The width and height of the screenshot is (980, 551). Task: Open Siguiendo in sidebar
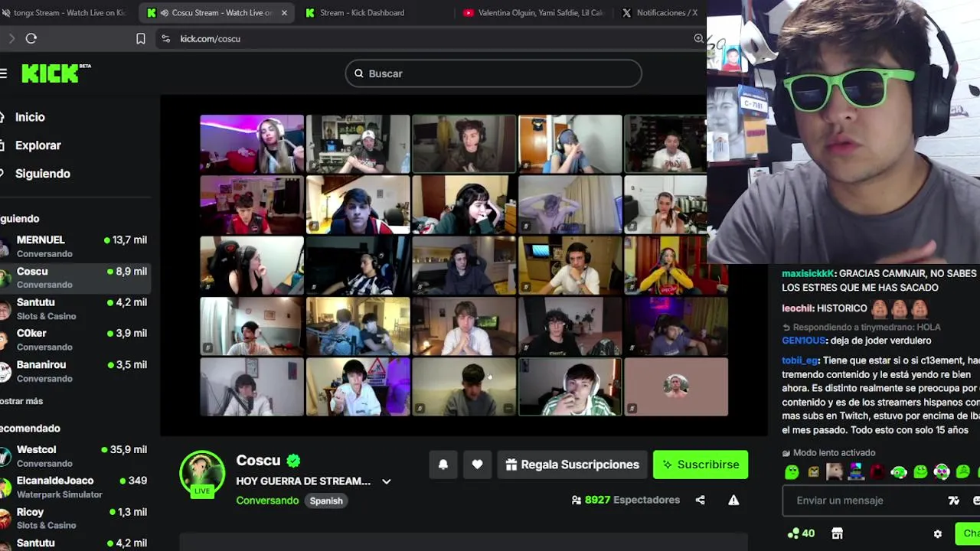pos(42,174)
